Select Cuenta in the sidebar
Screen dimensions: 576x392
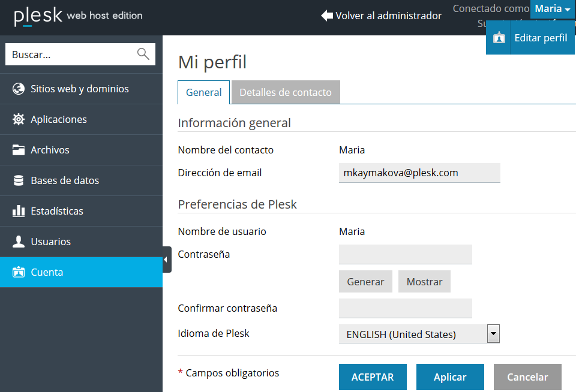click(81, 272)
